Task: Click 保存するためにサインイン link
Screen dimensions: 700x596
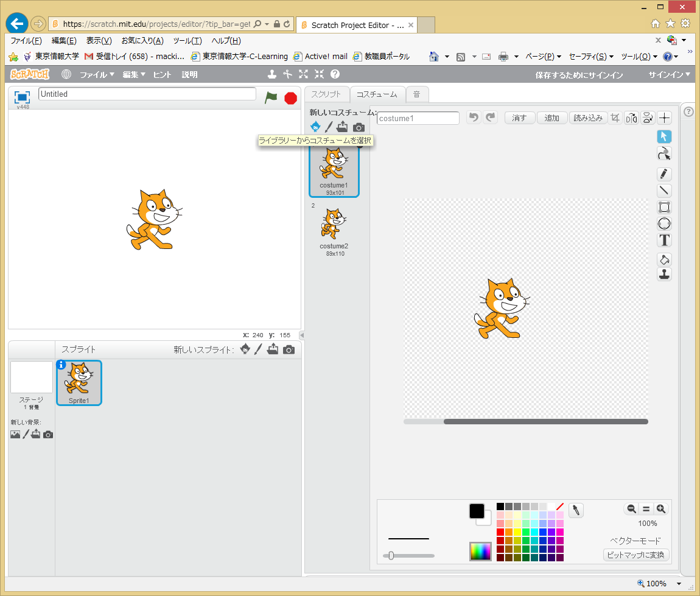Action: click(x=579, y=75)
